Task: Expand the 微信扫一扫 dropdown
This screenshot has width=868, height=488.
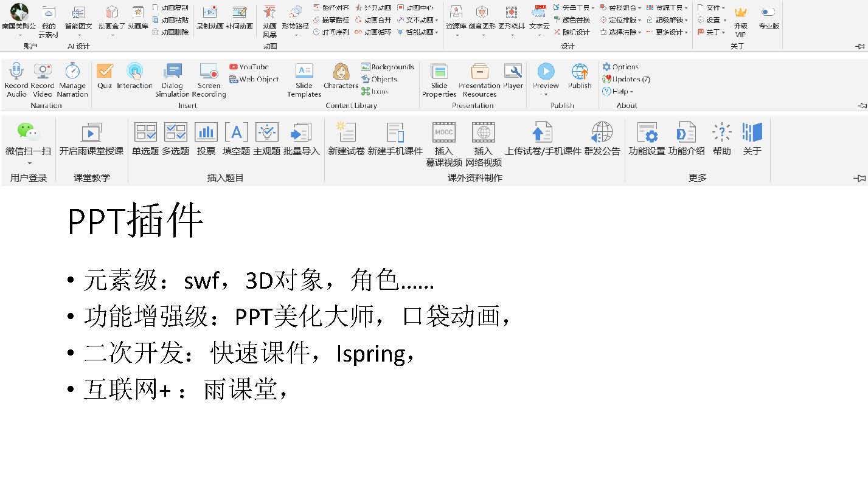Action: click(29, 163)
